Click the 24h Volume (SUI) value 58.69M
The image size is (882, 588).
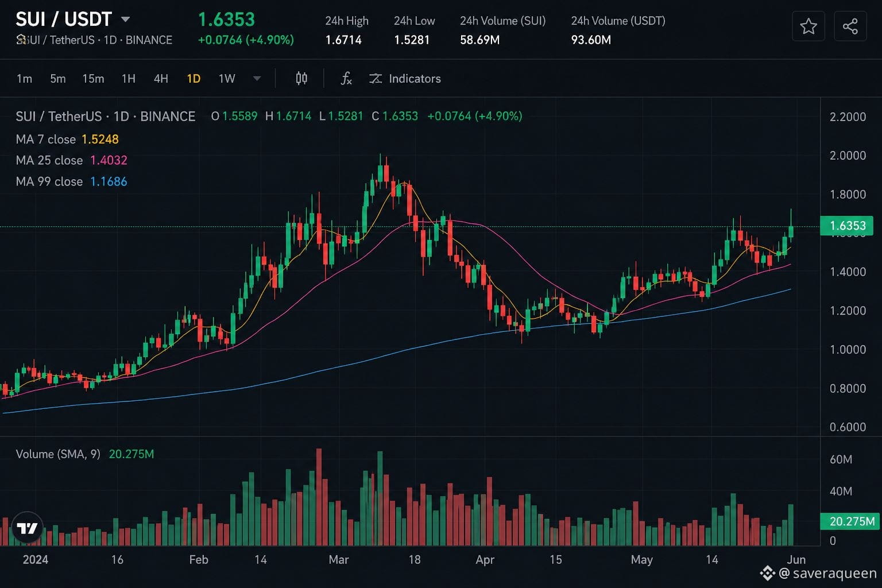[480, 40]
